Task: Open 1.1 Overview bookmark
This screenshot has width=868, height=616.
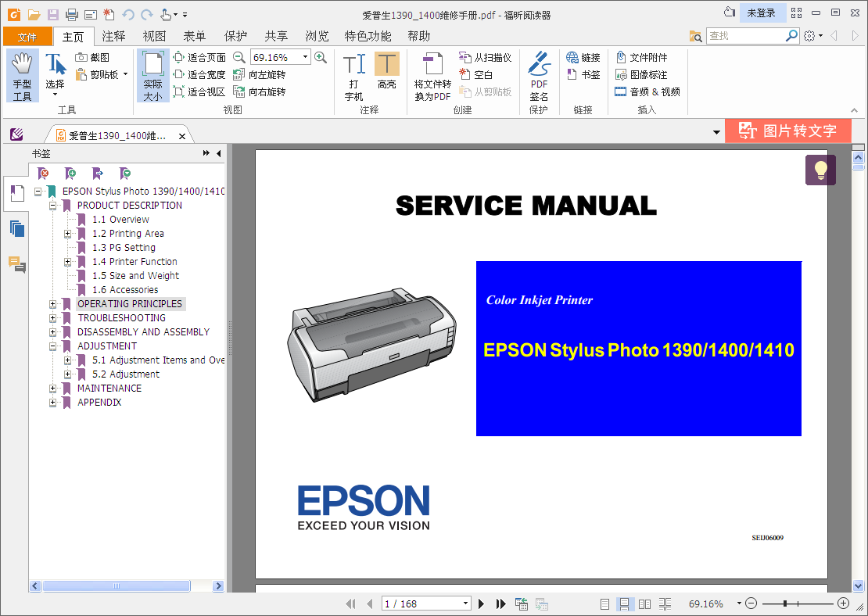Action: pos(120,219)
